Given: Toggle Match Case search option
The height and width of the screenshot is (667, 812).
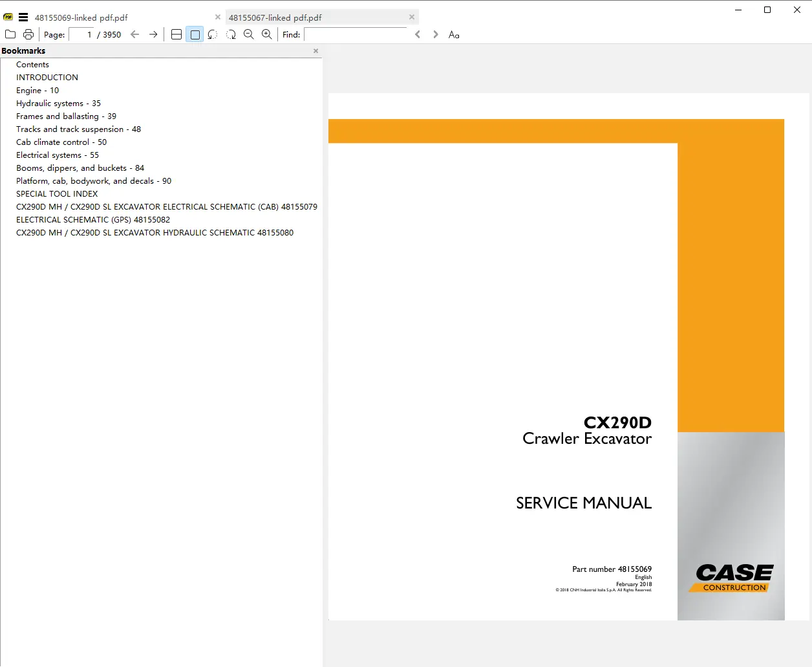Looking at the screenshot, I should [x=454, y=34].
